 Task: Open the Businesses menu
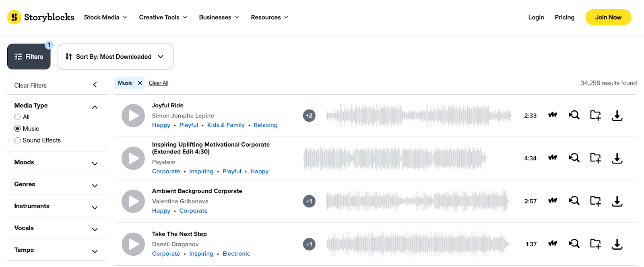point(219,17)
